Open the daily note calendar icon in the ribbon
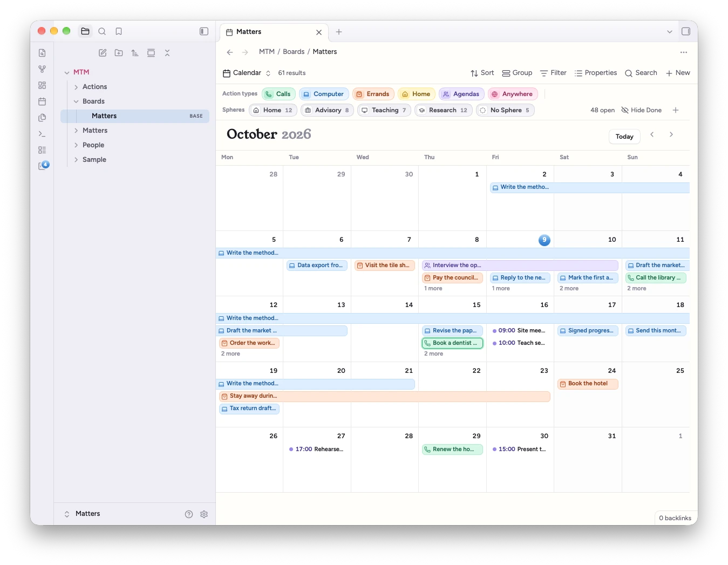This screenshot has height=565, width=728. [42, 101]
